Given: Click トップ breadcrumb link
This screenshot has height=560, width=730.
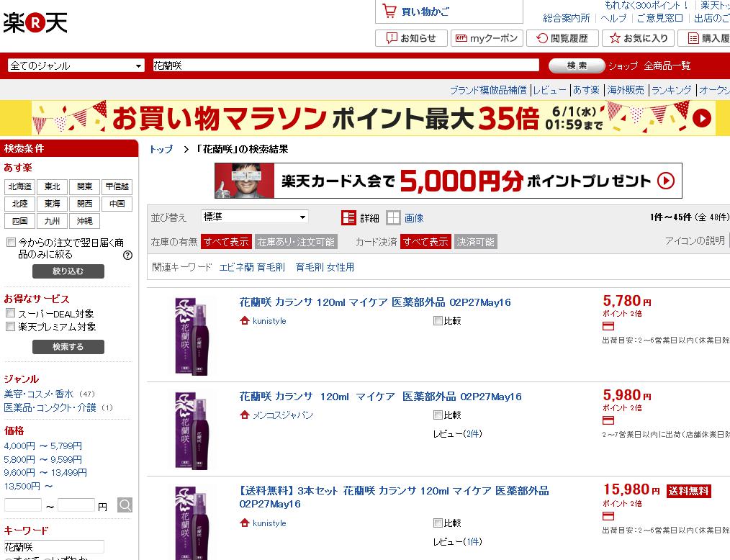Looking at the screenshot, I should [x=161, y=150].
